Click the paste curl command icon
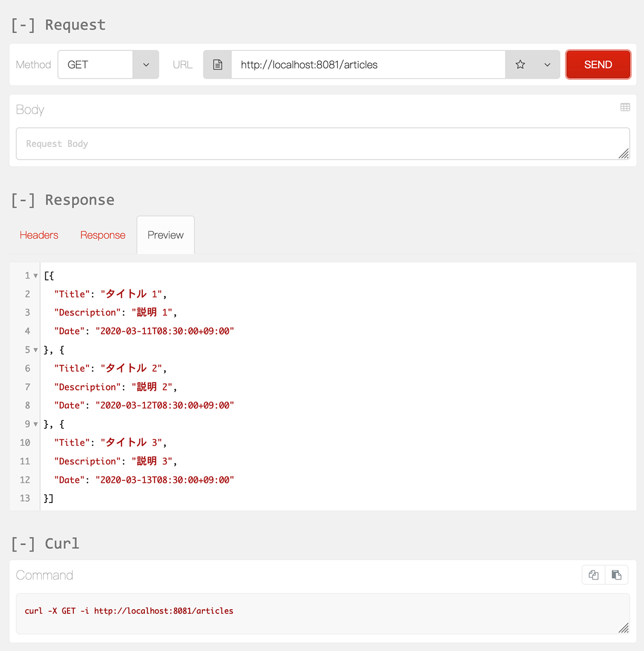 click(616, 575)
